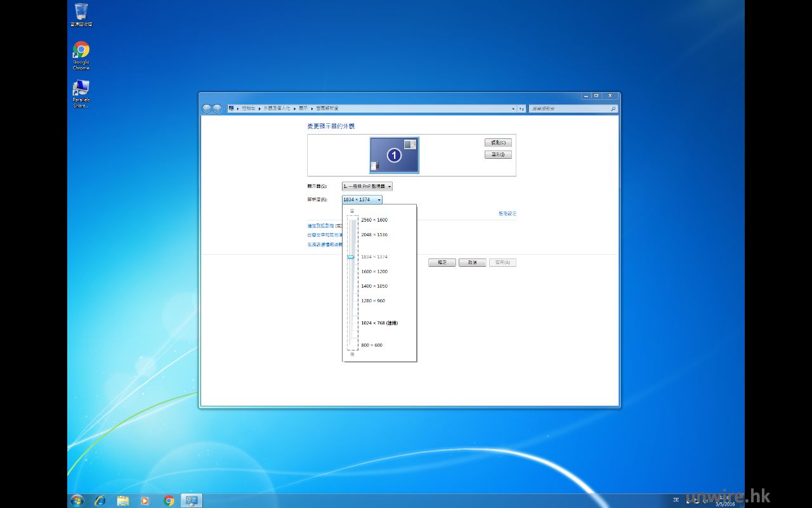Click the Control Panel search box
The image size is (812, 508).
click(x=568, y=109)
